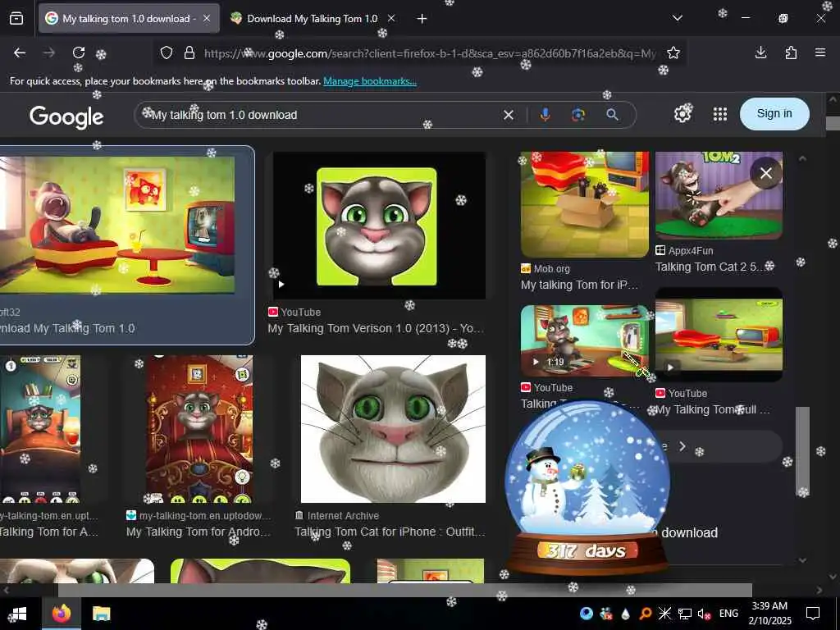Open My Talking Tom for Andro... result title
The width and height of the screenshot is (840, 630).
tap(199, 532)
